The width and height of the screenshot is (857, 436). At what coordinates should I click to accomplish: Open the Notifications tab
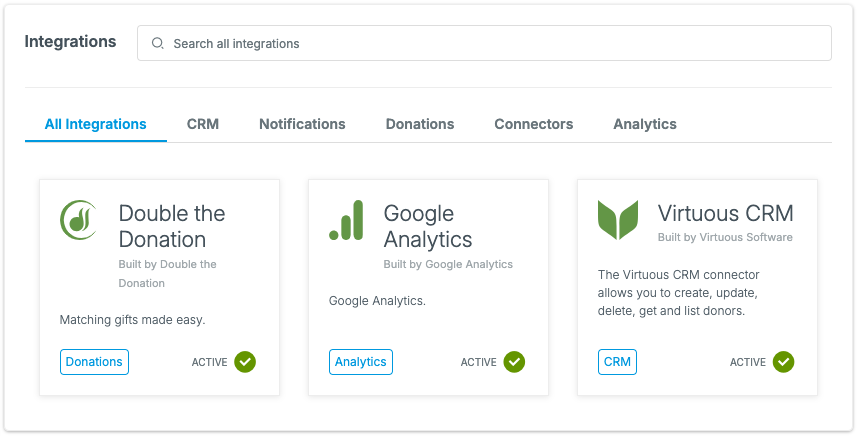coord(302,124)
